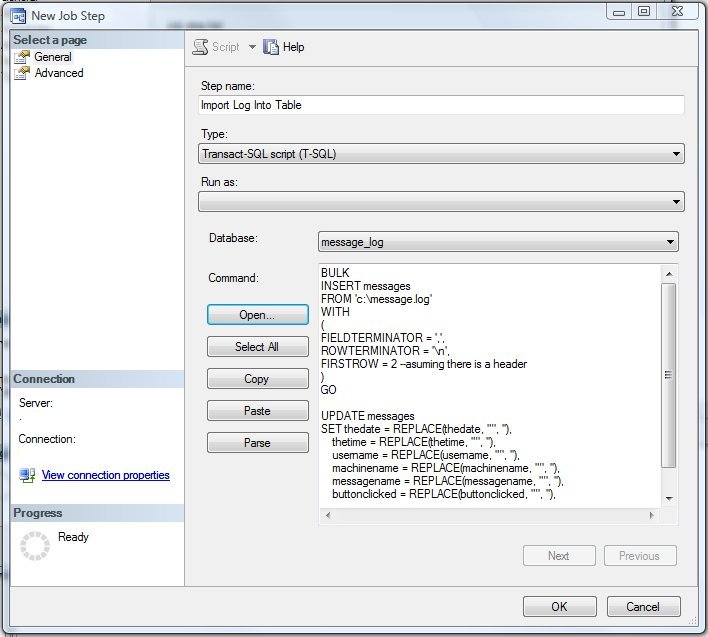The width and height of the screenshot is (708, 637).
Task: Click the Open... button
Action: [256, 315]
